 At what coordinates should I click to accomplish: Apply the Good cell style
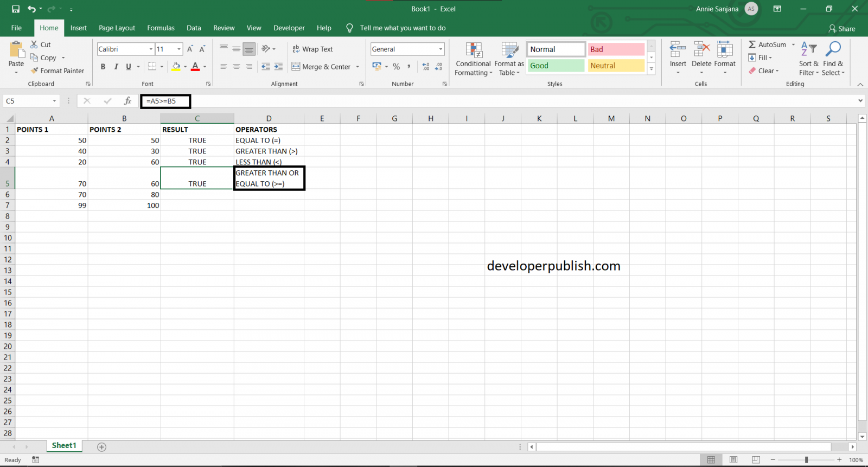pos(556,66)
